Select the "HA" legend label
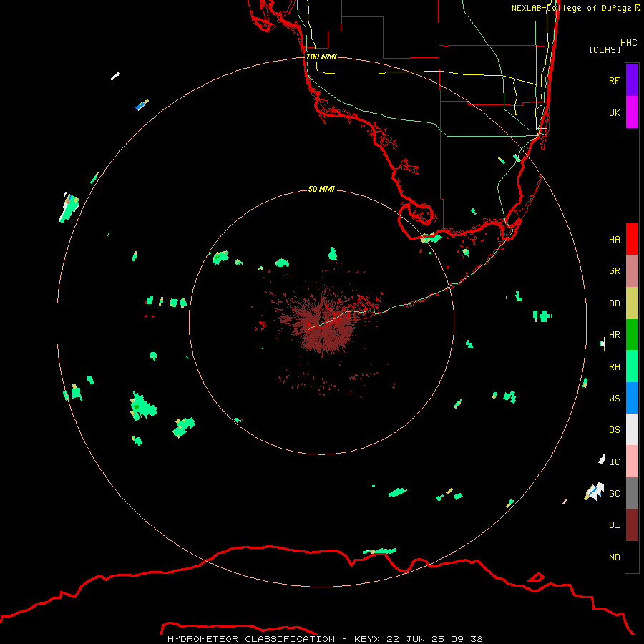This screenshot has width=644, height=644. tap(614, 240)
